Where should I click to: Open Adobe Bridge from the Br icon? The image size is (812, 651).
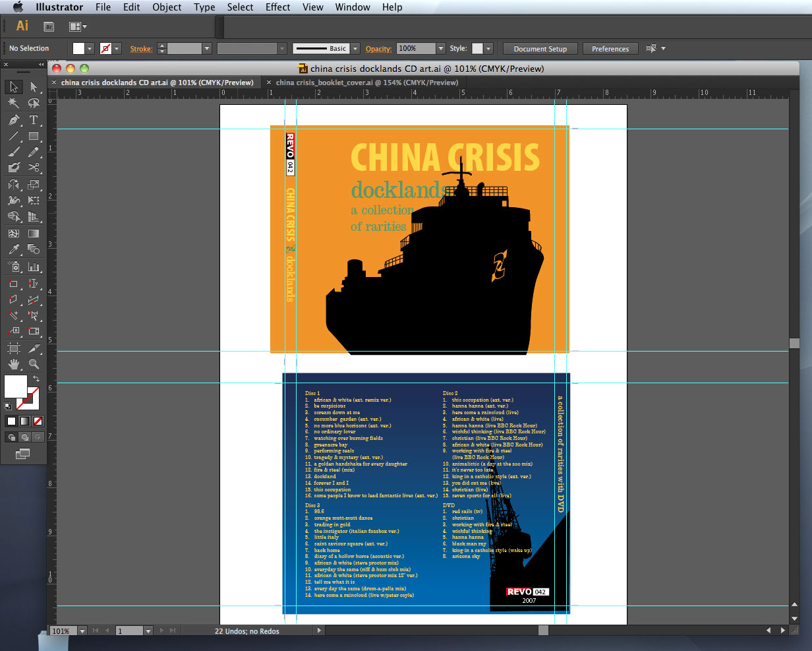click(x=49, y=26)
